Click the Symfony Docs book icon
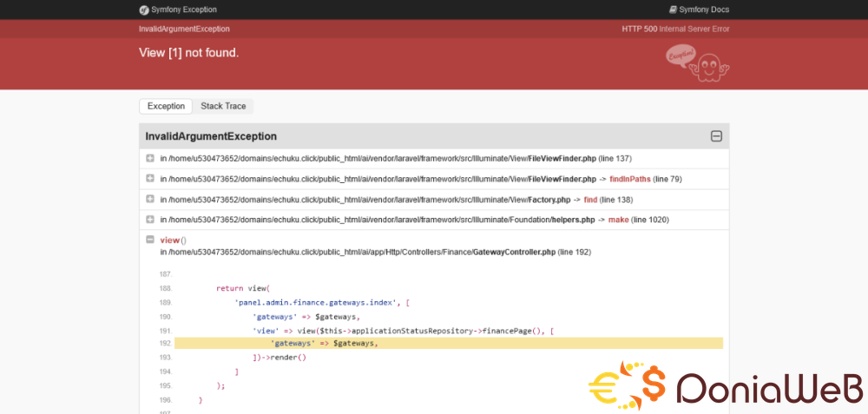The image size is (868, 414). click(x=674, y=10)
